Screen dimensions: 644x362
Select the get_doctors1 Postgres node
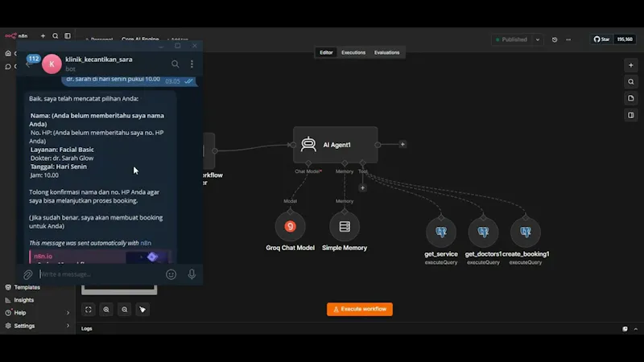484,232
